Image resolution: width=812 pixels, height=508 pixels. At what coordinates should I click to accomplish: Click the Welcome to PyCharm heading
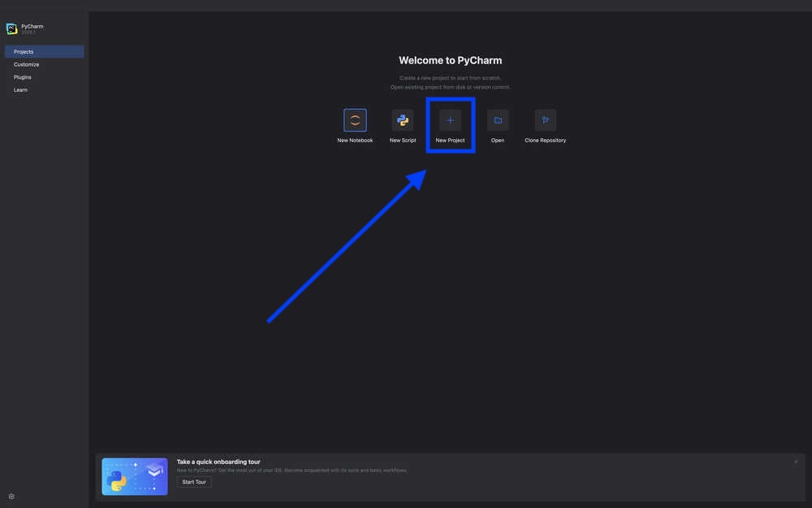(x=450, y=60)
